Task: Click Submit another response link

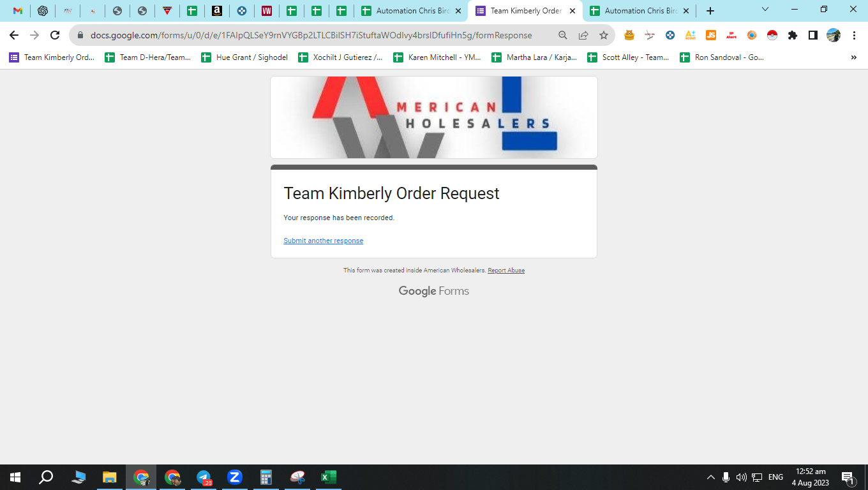Action: point(323,241)
